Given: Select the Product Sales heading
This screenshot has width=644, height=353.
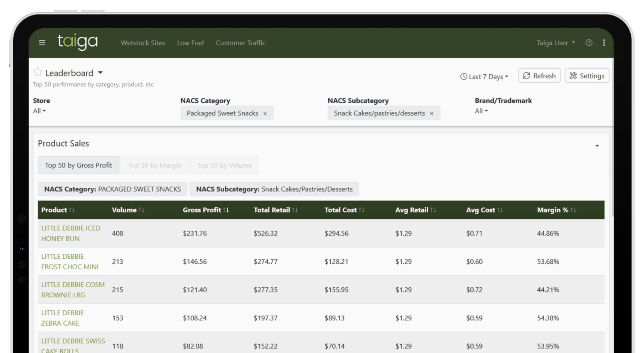Looking at the screenshot, I should click(x=64, y=143).
